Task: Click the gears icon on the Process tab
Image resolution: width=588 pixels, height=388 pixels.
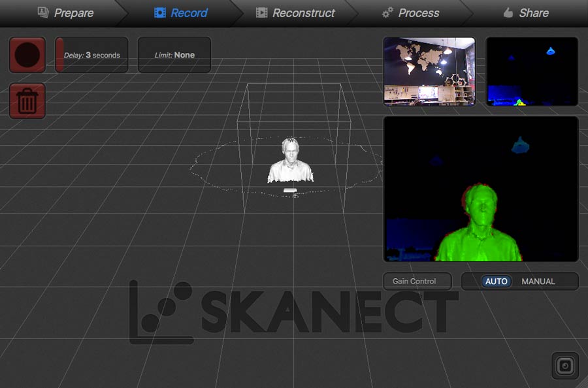Action: point(387,12)
